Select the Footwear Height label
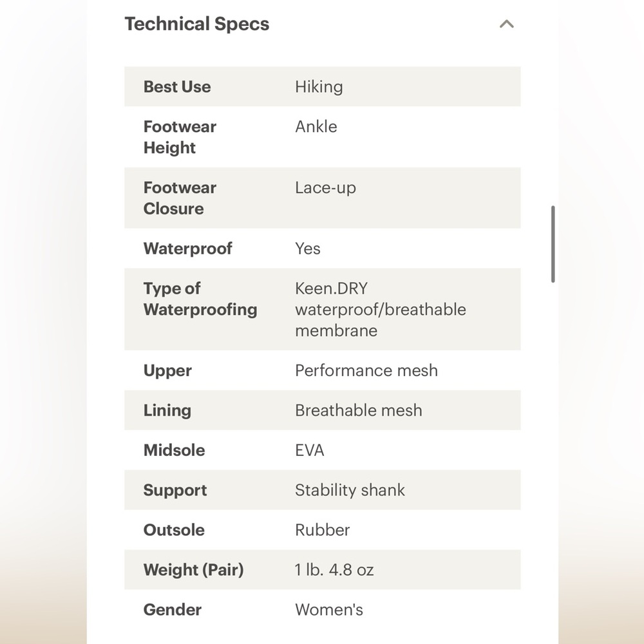 point(180,137)
